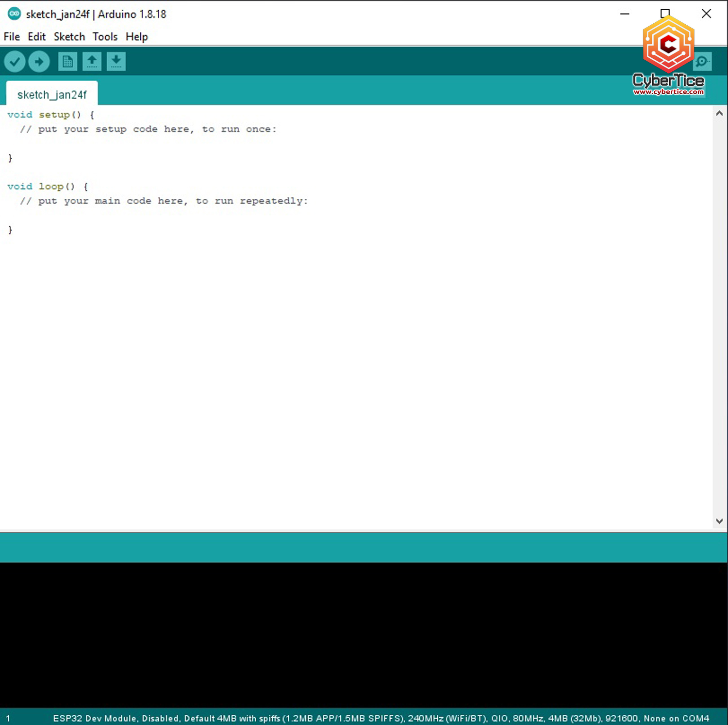The image size is (728, 725).
Task: Click the editor scrollbar down arrow
Action: coord(719,521)
